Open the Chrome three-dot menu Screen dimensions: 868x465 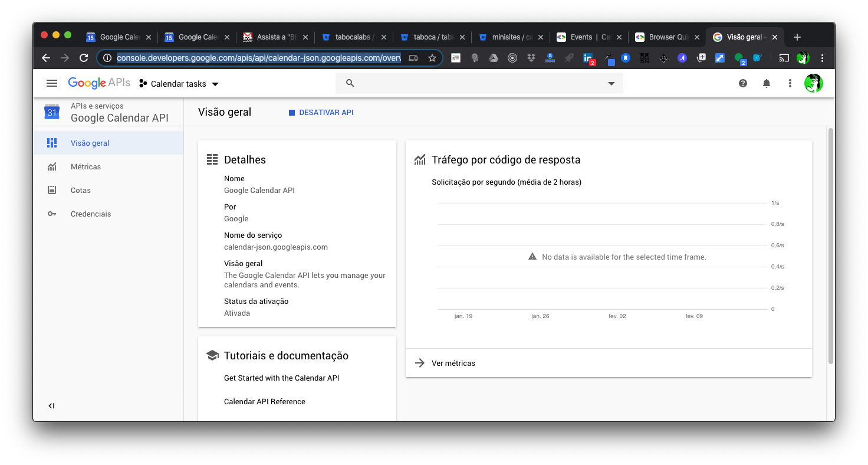tap(822, 58)
